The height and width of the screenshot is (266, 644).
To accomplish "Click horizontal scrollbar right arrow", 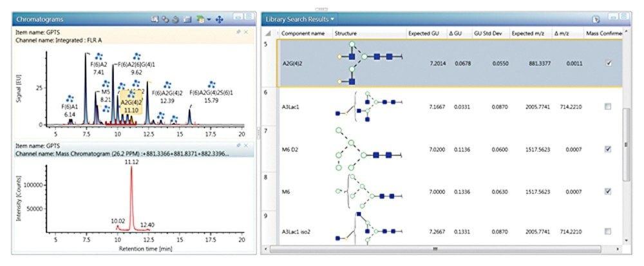I will pos(618,249).
